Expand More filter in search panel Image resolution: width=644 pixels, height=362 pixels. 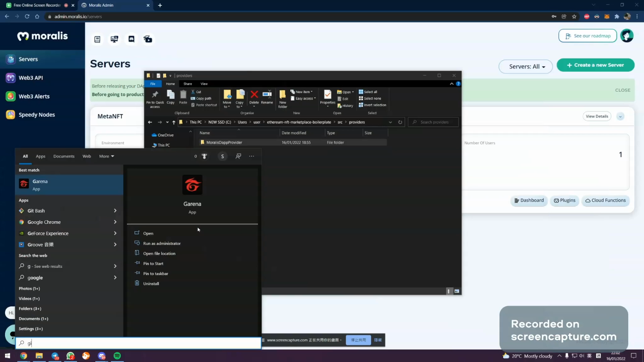coord(107,157)
